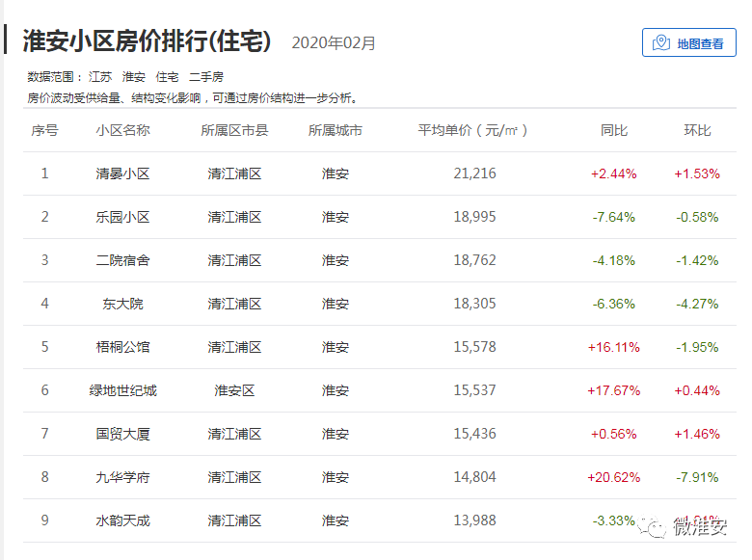Select the 所属城市 column header

click(336, 130)
